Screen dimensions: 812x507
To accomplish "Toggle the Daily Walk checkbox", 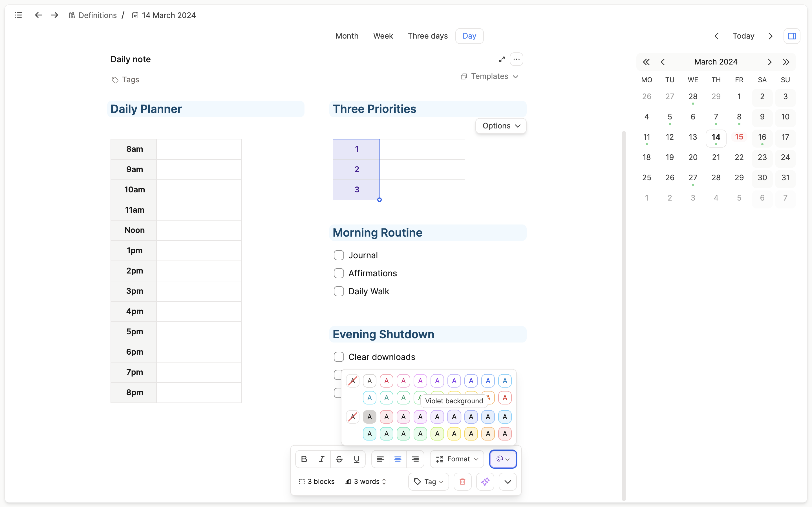I will click(339, 292).
